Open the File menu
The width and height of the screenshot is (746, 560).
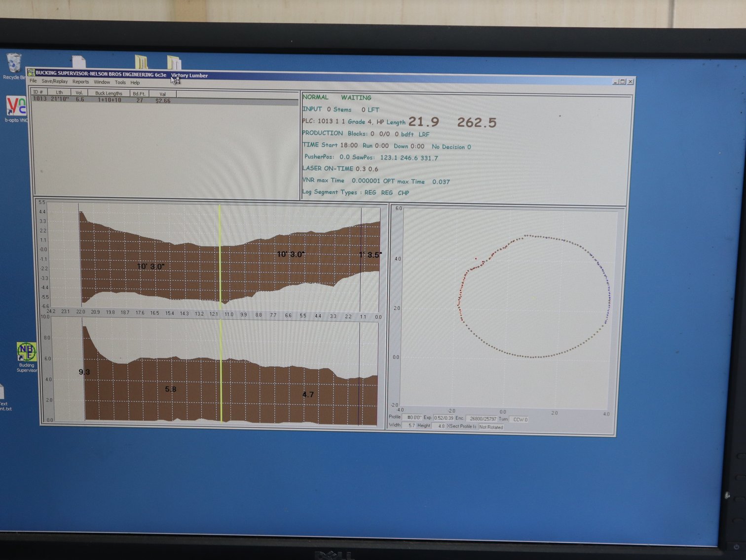click(x=33, y=81)
